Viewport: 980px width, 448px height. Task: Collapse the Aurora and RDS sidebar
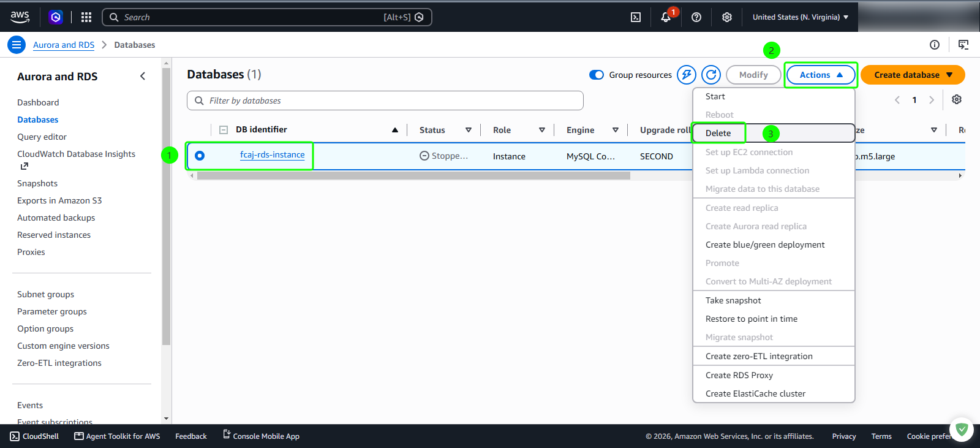tap(143, 76)
